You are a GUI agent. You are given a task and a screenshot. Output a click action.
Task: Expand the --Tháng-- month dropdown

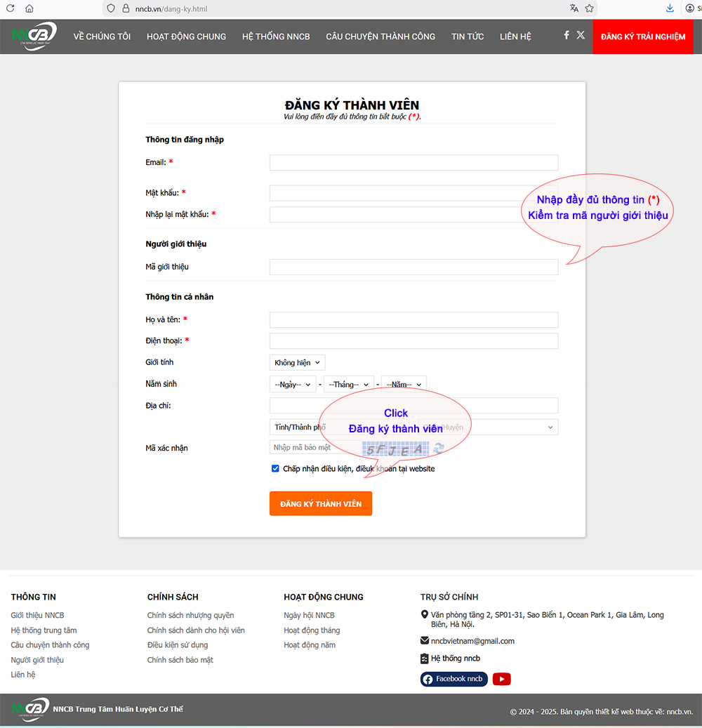(x=348, y=385)
